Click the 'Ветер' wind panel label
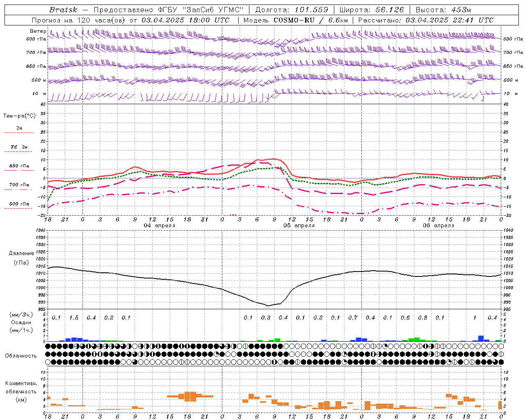 pos(38,31)
